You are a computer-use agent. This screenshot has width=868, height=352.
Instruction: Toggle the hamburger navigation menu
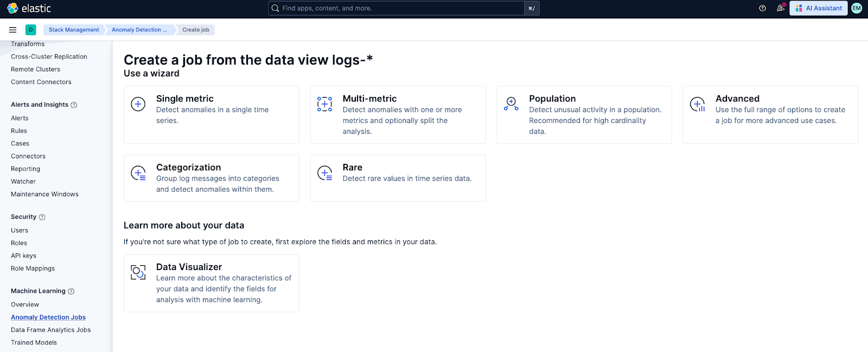coord(12,30)
